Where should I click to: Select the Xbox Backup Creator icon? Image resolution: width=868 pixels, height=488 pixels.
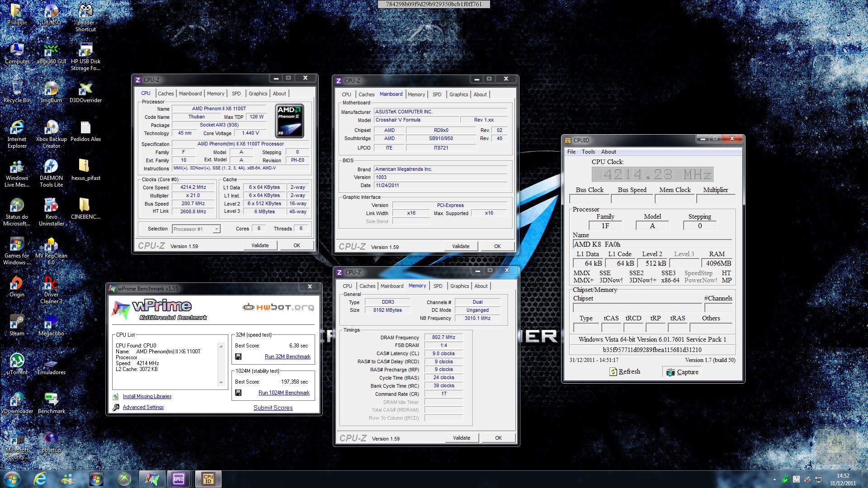[51, 135]
